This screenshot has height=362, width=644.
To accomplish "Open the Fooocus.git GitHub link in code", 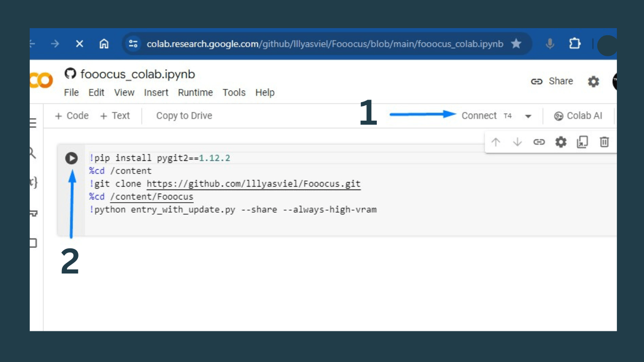I will point(254,184).
